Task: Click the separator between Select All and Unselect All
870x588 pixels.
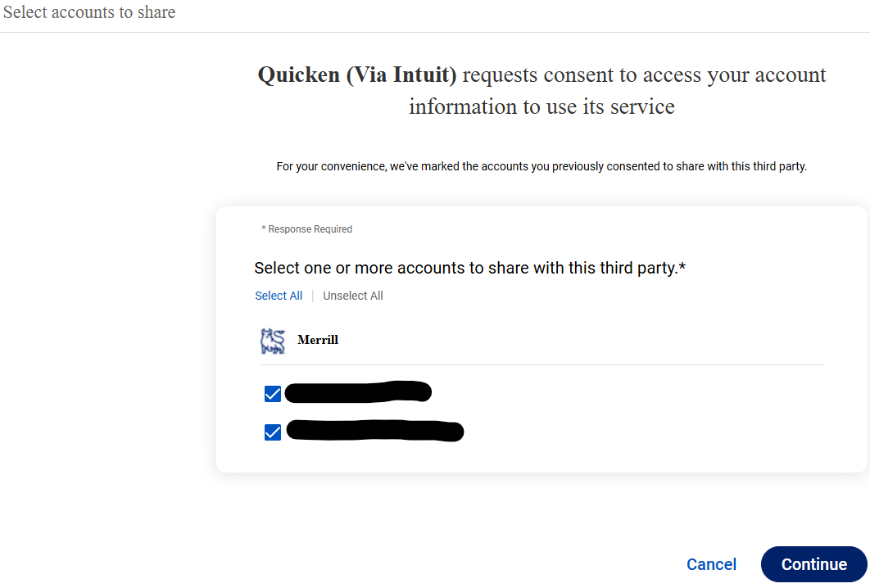Action: pos(313,296)
